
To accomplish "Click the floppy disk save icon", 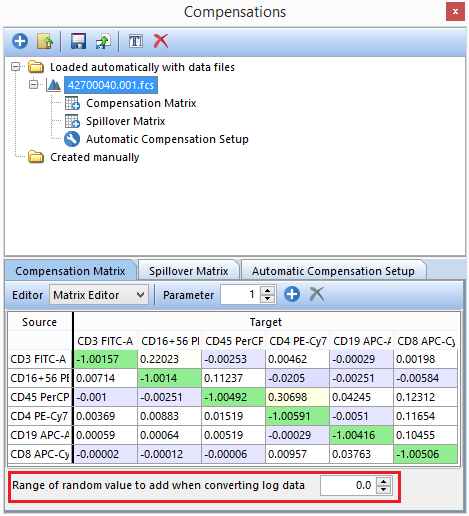I will tap(78, 41).
